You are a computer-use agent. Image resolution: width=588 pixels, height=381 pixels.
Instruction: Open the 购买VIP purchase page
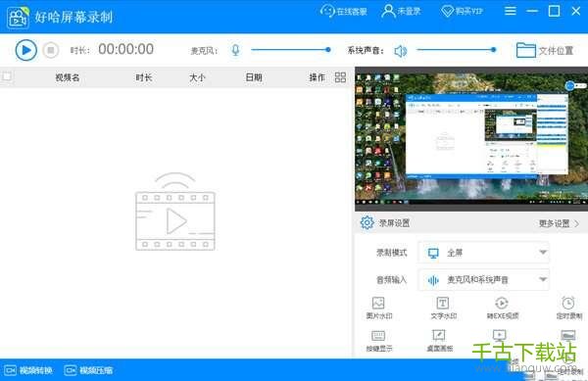[462, 11]
